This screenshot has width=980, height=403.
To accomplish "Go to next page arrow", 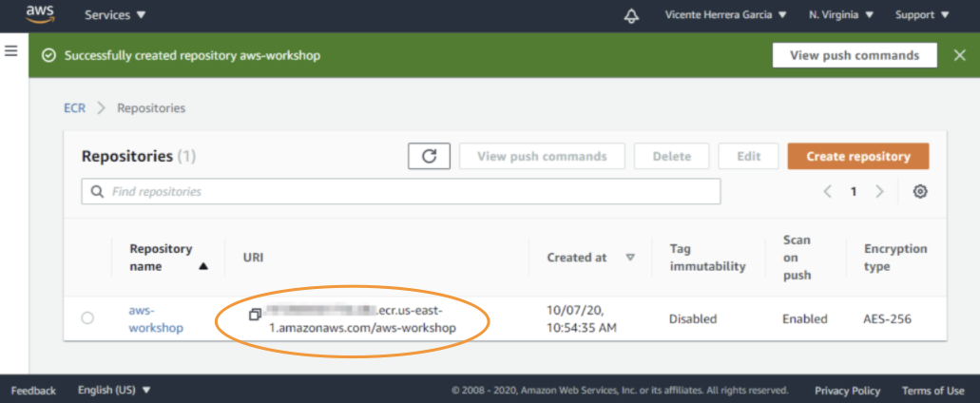I will click(x=879, y=192).
